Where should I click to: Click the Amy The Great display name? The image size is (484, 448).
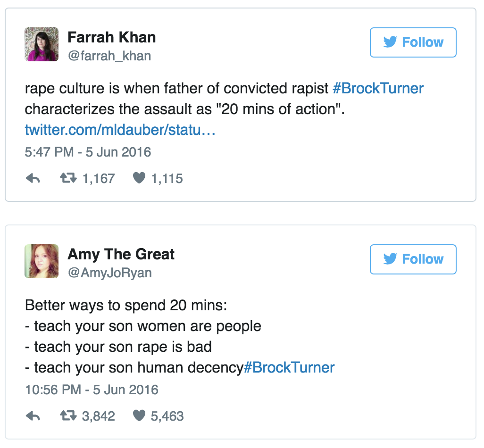pyautogui.click(x=121, y=254)
